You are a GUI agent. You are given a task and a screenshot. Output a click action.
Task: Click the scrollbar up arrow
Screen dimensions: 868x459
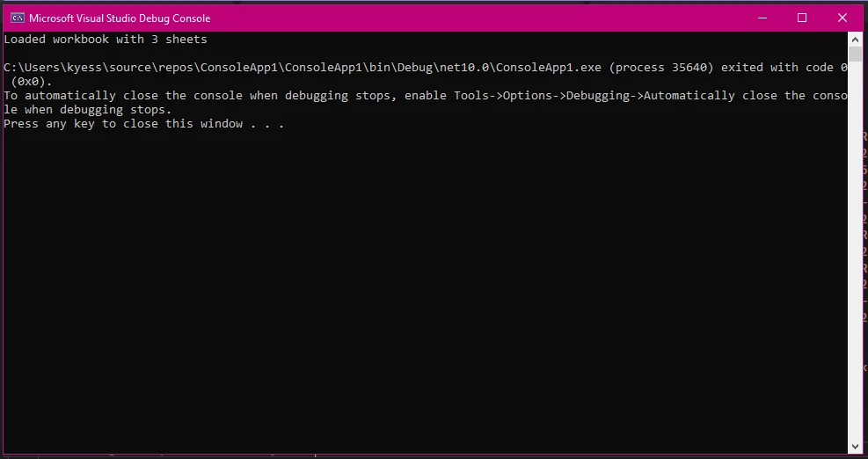pyautogui.click(x=856, y=40)
